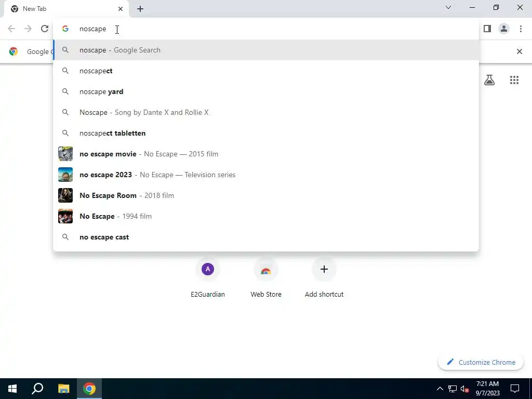
Task: Open the Google apps grid
Action: click(x=514, y=80)
